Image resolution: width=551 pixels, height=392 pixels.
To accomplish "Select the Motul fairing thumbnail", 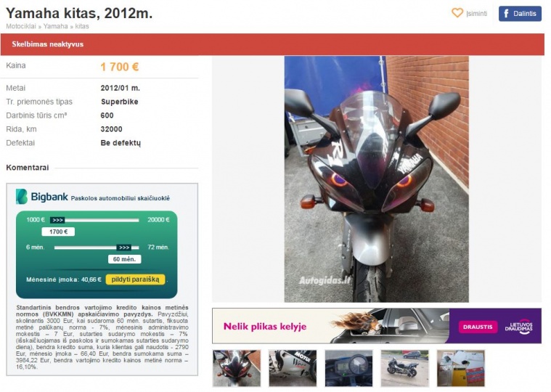I will 293,369.
